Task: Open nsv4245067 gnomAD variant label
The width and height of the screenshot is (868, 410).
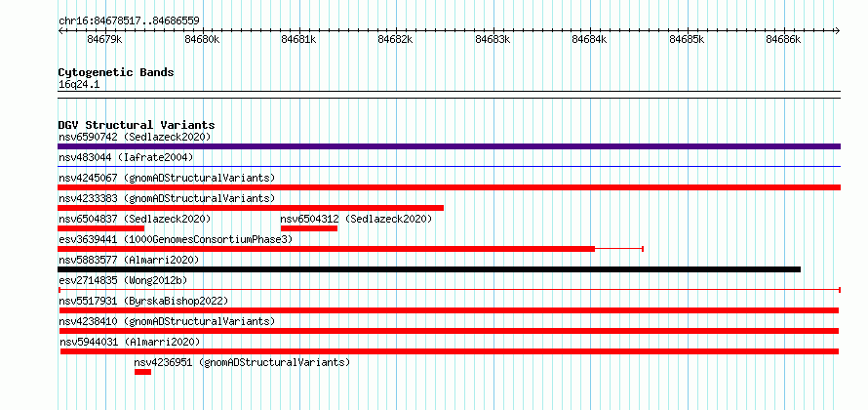Action: click(167, 178)
